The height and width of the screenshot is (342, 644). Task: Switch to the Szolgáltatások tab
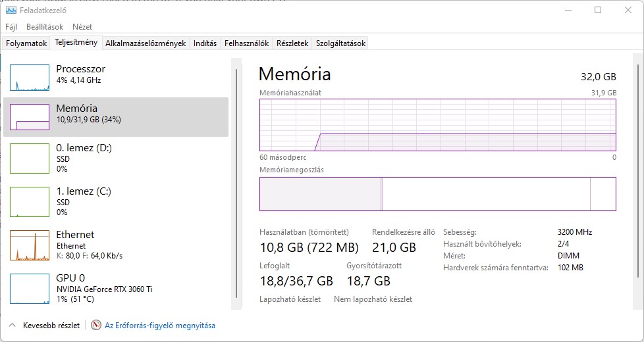pyautogui.click(x=340, y=43)
